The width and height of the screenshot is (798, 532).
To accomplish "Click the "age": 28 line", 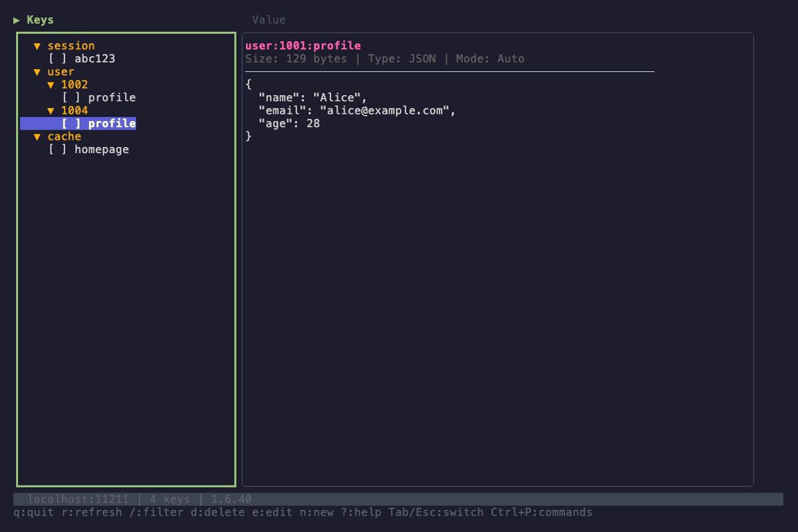I will tap(289, 124).
